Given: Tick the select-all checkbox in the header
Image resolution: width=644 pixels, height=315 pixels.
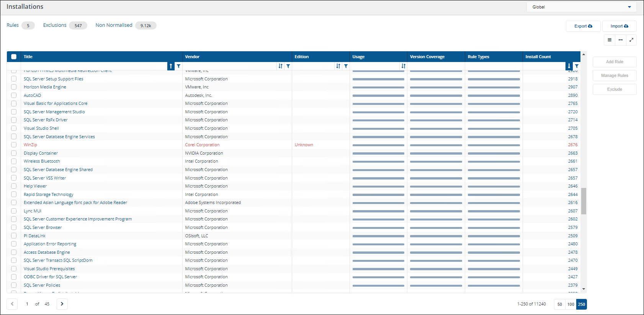Looking at the screenshot, I should coord(14,57).
